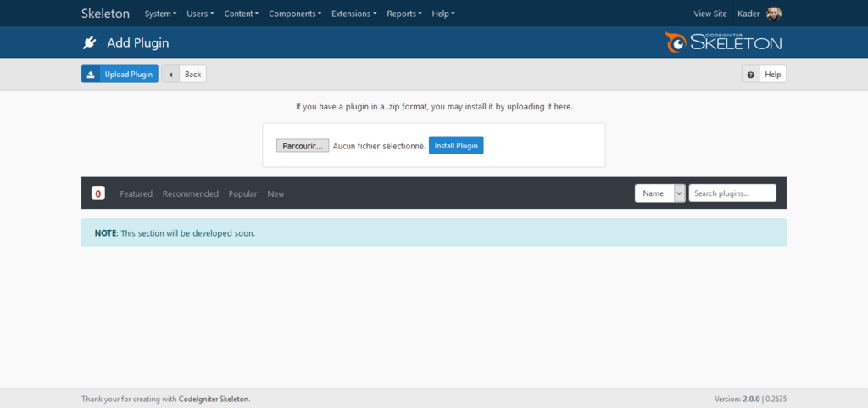Click the plug icon next to Add Plugin

(x=90, y=42)
